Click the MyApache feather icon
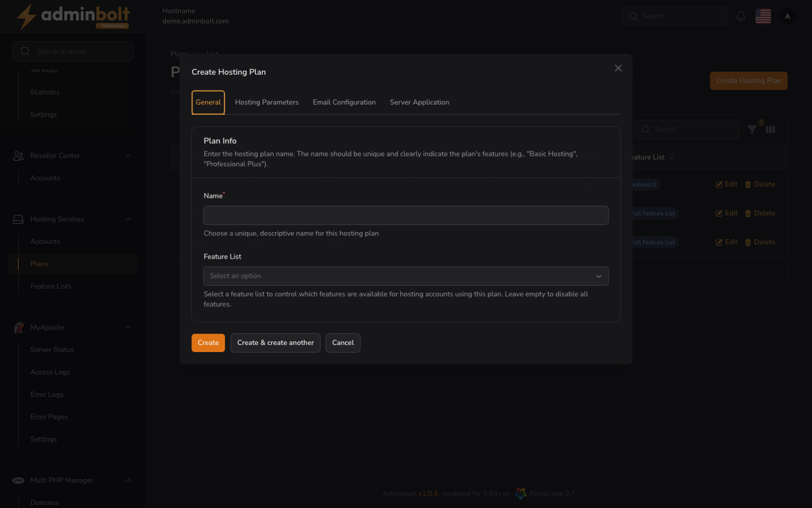This screenshot has width=812, height=508. [19, 328]
